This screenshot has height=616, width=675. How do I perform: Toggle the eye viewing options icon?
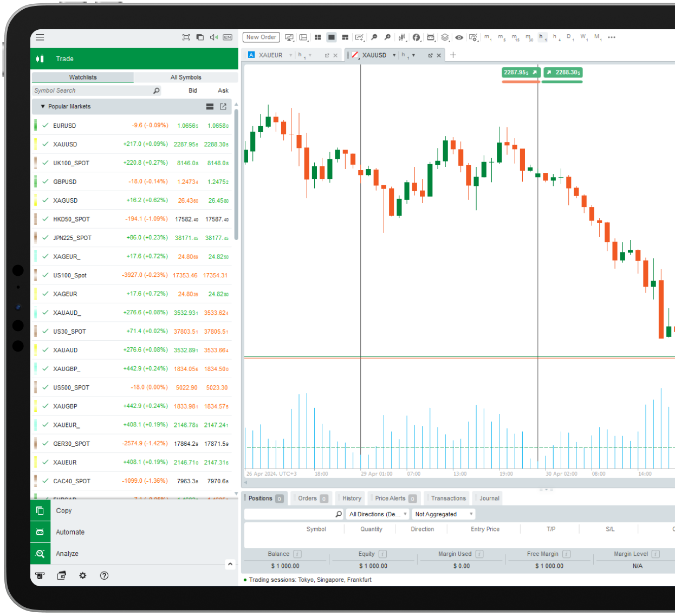pos(459,37)
